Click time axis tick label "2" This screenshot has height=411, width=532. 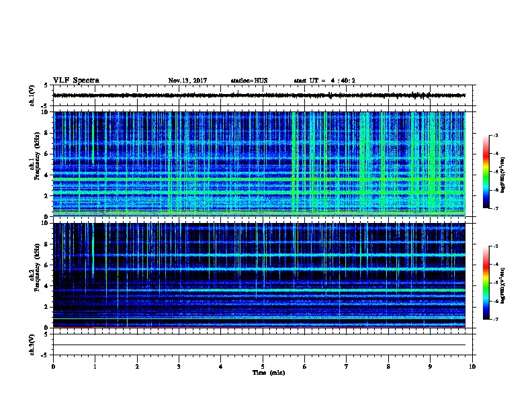point(137,366)
